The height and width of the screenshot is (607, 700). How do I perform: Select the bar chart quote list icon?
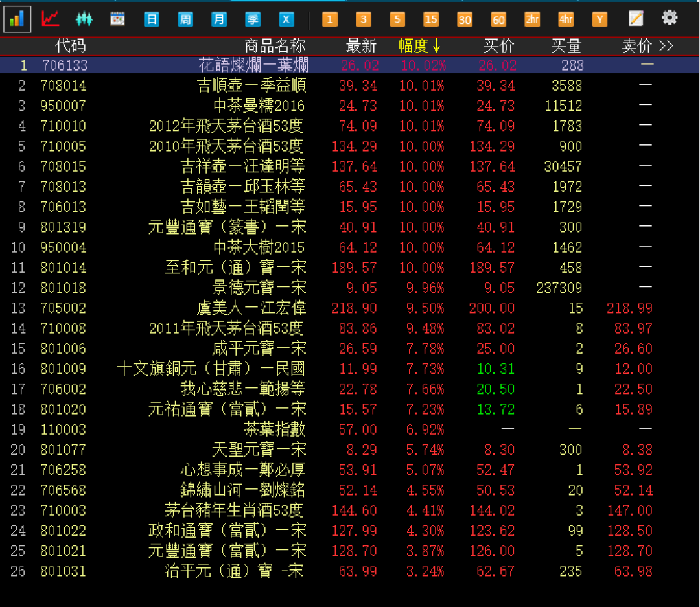(17, 19)
